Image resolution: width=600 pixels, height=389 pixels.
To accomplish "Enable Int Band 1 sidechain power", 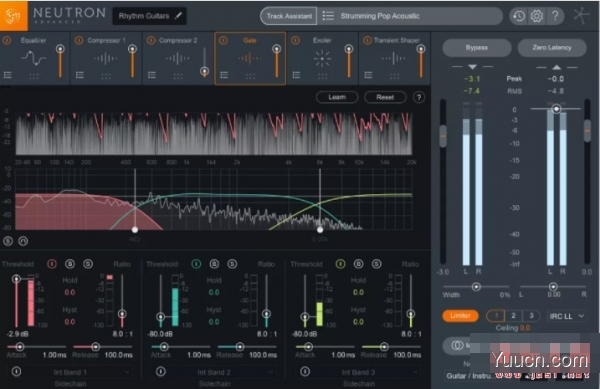I will [16, 371].
